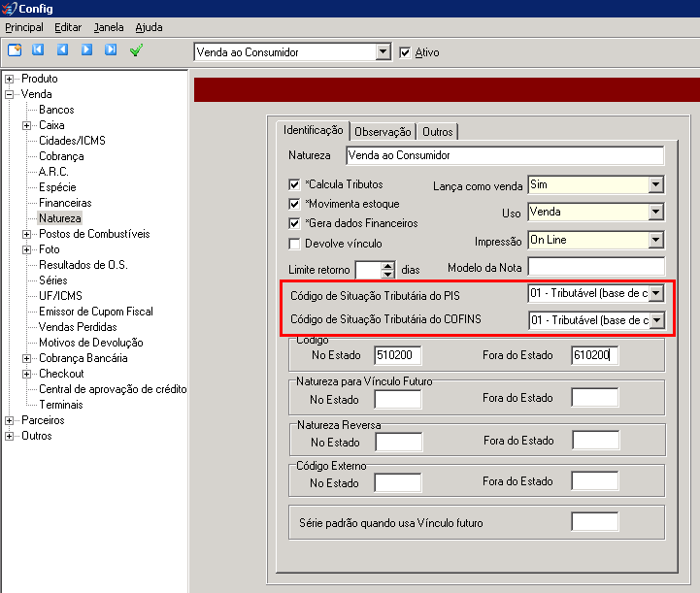Enable Devolve vínculo checkbox
The height and width of the screenshot is (593, 700).
tap(294, 244)
